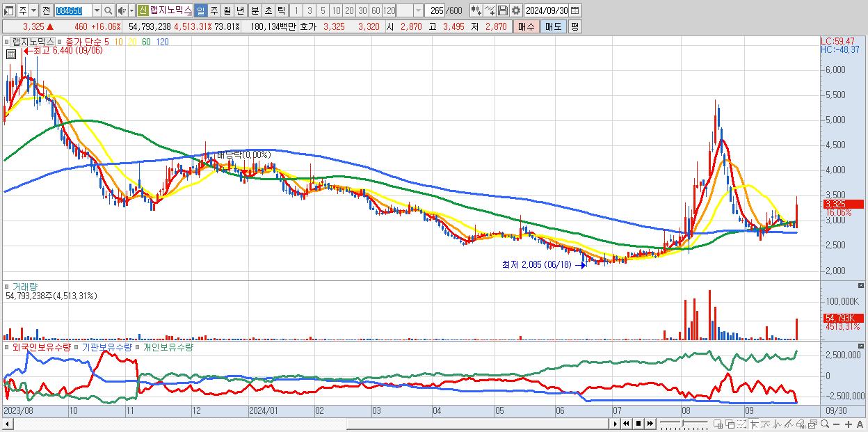Click the zoom magnifier icon at bottom-right
Image resolution: width=868 pixels, height=432 pixels.
point(824,424)
